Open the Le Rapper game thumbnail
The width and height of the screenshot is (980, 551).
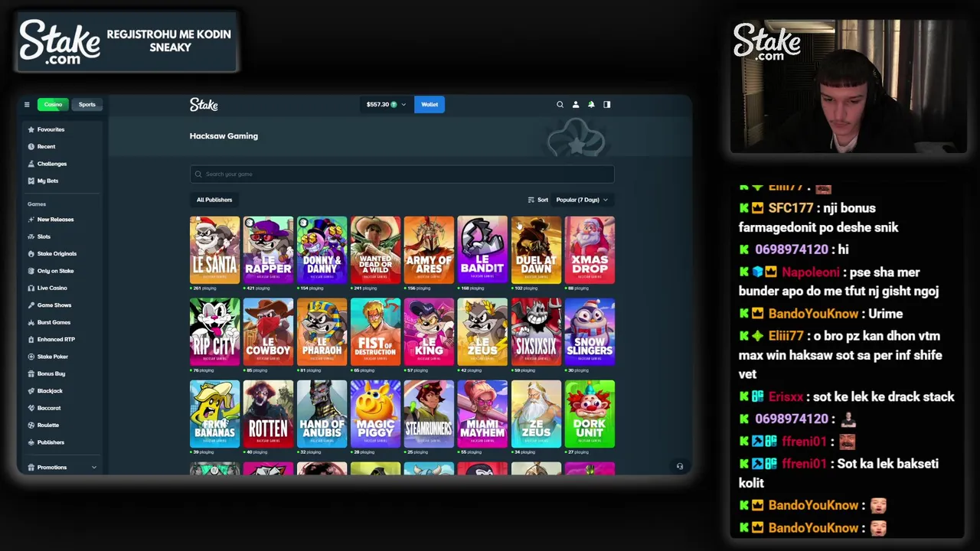(268, 249)
